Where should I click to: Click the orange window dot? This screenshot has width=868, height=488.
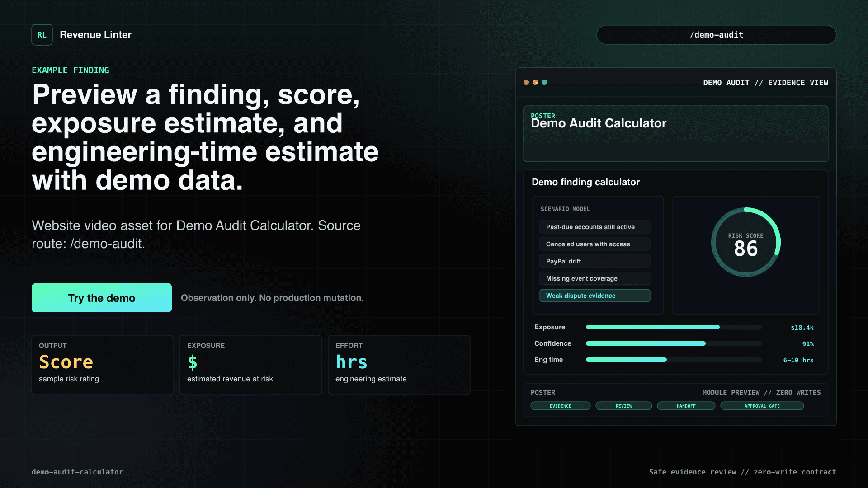tap(526, 82)
